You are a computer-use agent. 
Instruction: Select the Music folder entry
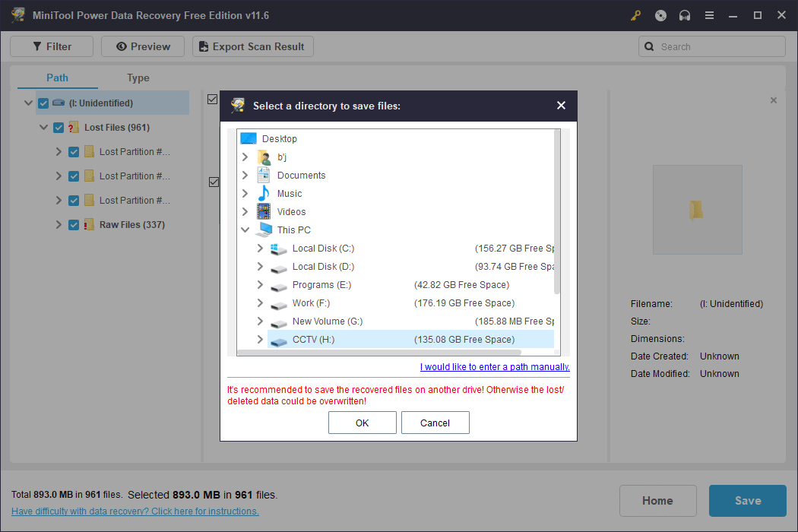click(290, 194)
